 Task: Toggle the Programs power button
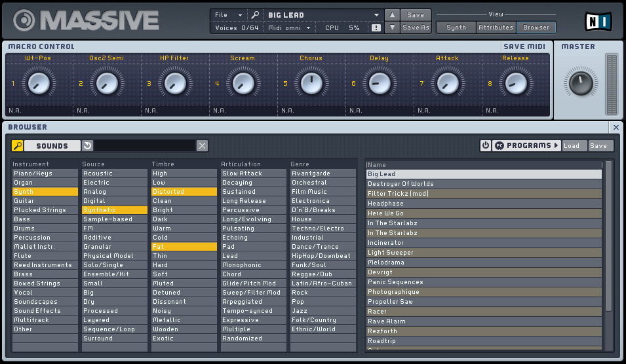click(x=486, y=145)
